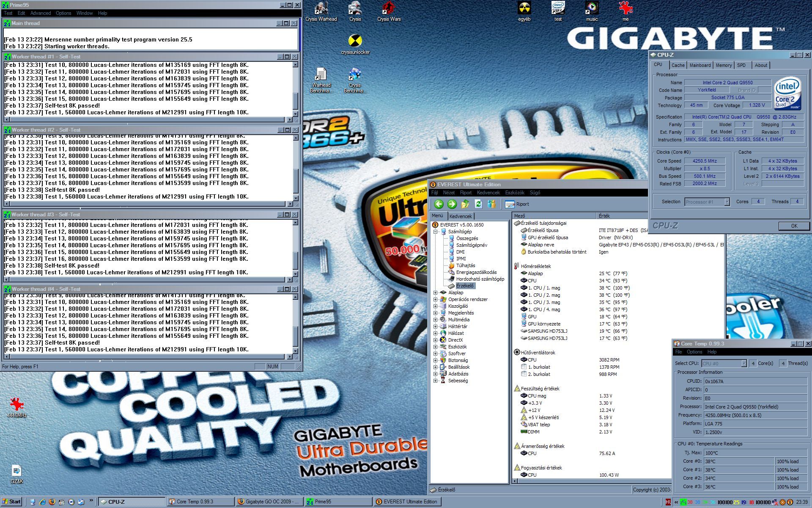Click Riport button in EVEREST toolbar
The image size is (812, 508).
click(517, 204)
